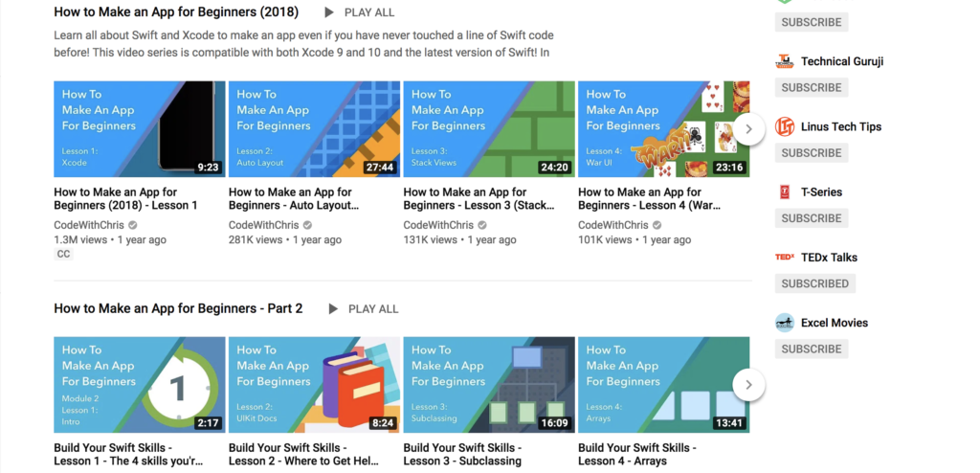Open the Lesson 3 Subclassing thumbnail

coord(489,385)
